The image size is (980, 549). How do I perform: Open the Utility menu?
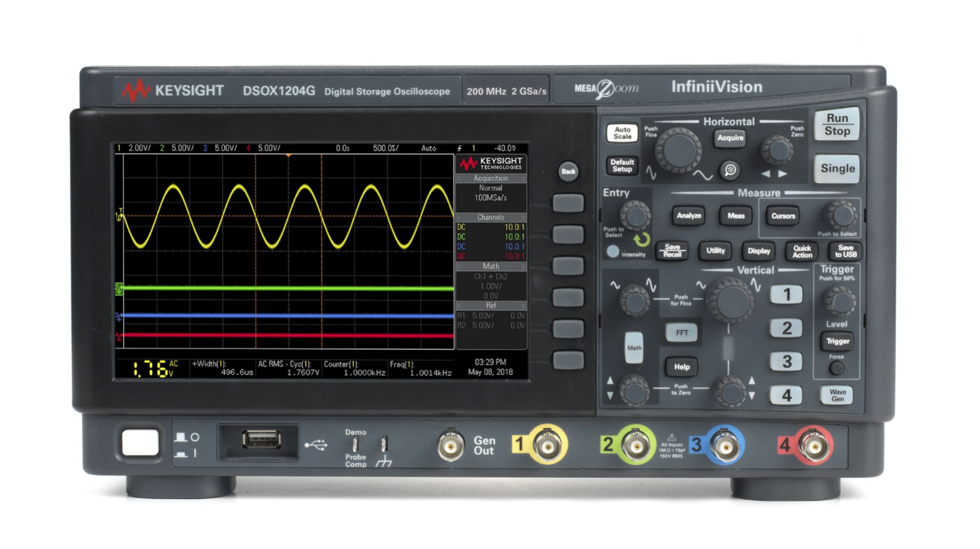tap(715, 250)
